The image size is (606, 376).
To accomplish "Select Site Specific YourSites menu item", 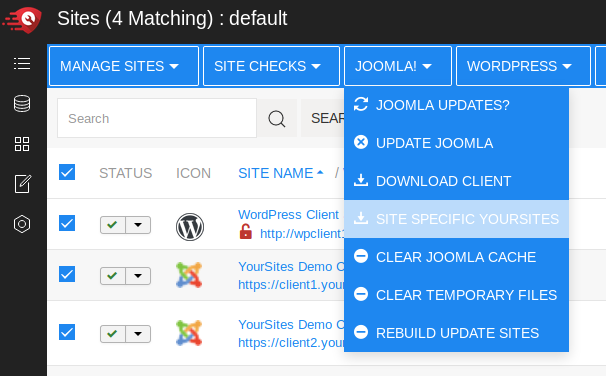I will pyautogui.click(x=456, y=219).
